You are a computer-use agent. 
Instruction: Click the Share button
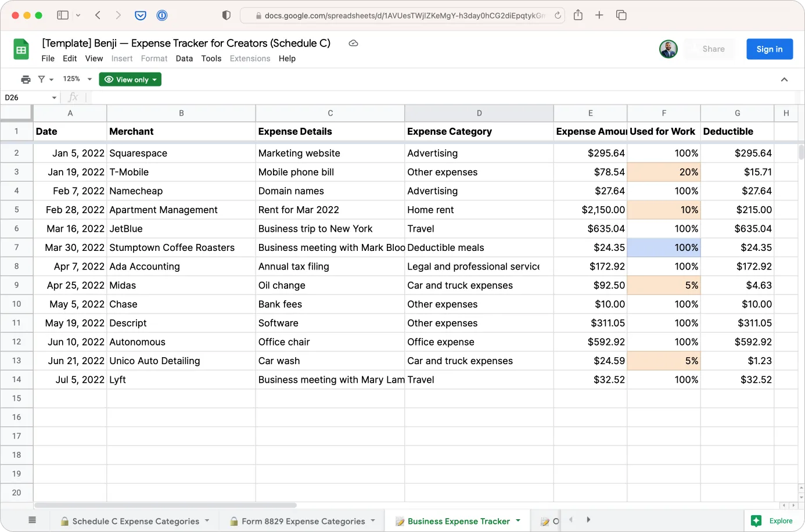coord(709,49)
